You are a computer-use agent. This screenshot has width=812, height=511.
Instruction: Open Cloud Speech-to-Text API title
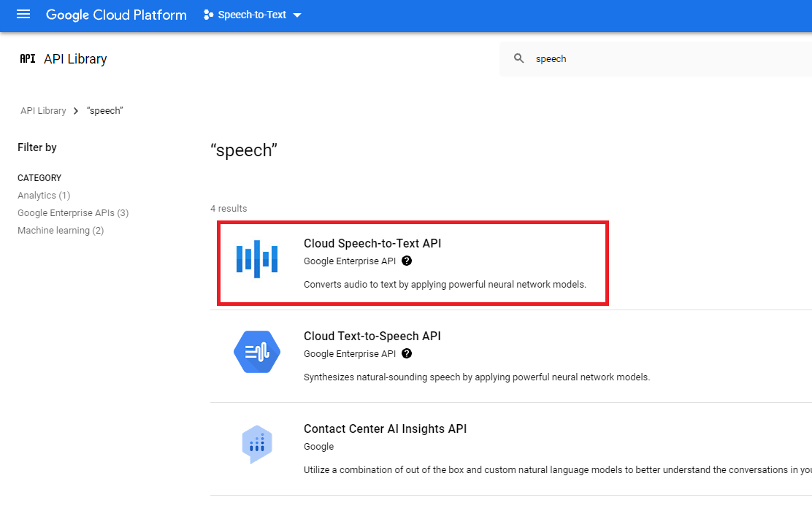click(372, 244)
